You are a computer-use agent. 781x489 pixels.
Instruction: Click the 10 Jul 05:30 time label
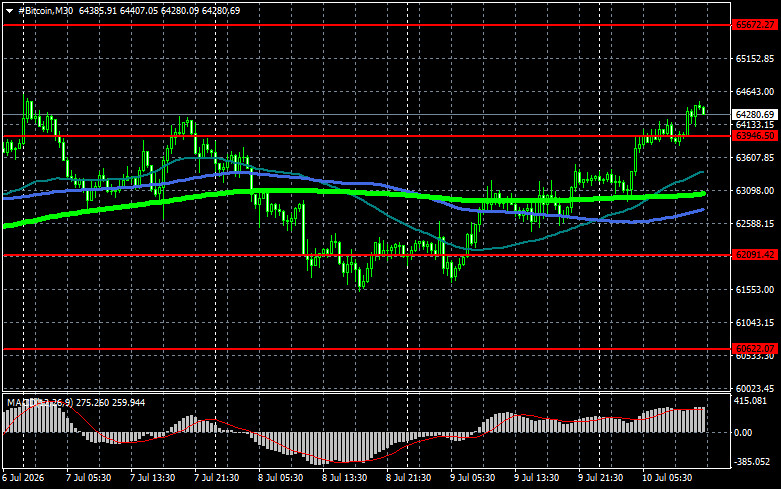tap(667, 478)
